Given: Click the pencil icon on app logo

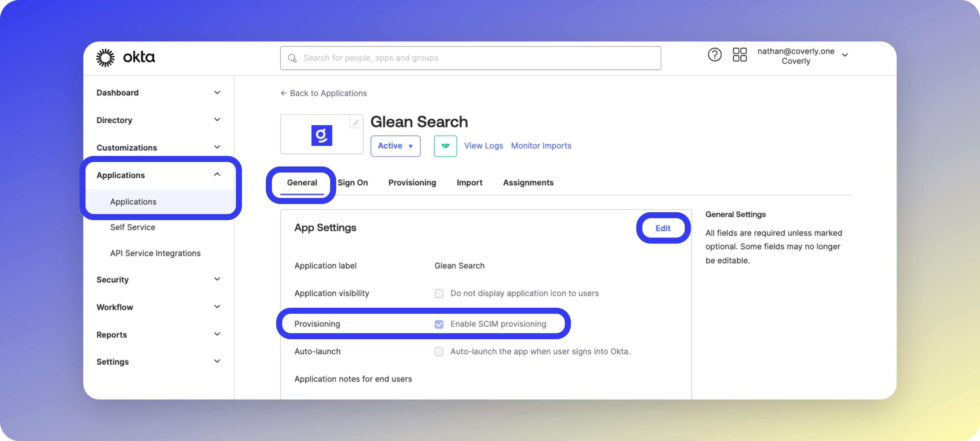Looking at the screenshot, I should pyautogui.click(x=356, y=122).
